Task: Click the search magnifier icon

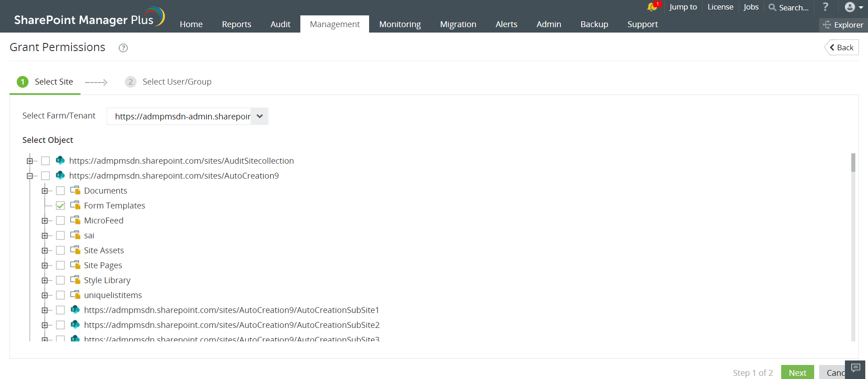Action: click(773, 7)
